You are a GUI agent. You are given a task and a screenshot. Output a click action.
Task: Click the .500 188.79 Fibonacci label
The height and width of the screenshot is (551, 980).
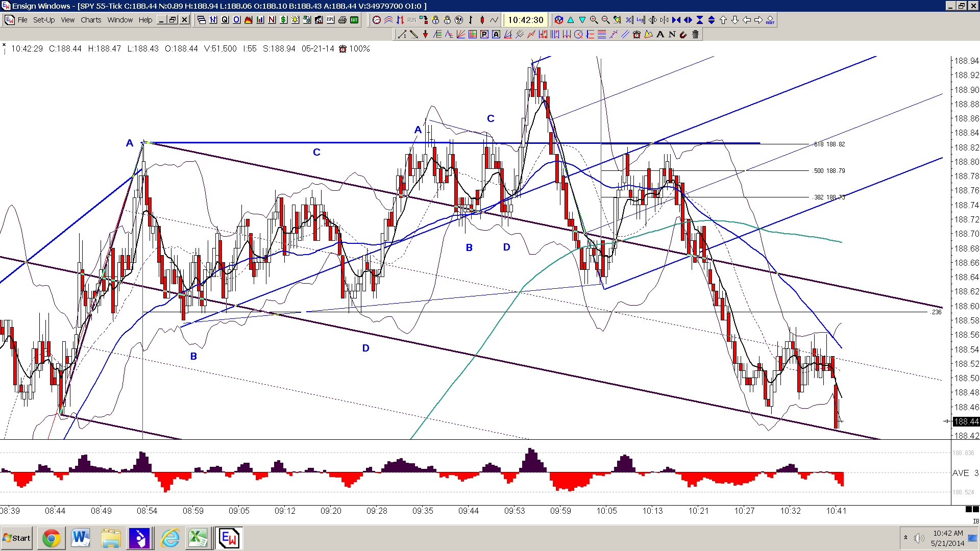pyautogui.click(x=829, y=171)
